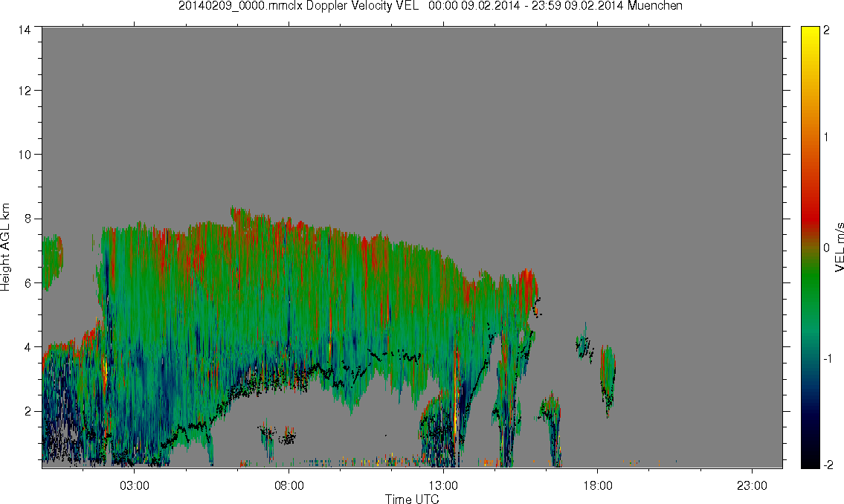Click the 'VEL m/s' colorbar title

tap(839, 247)
